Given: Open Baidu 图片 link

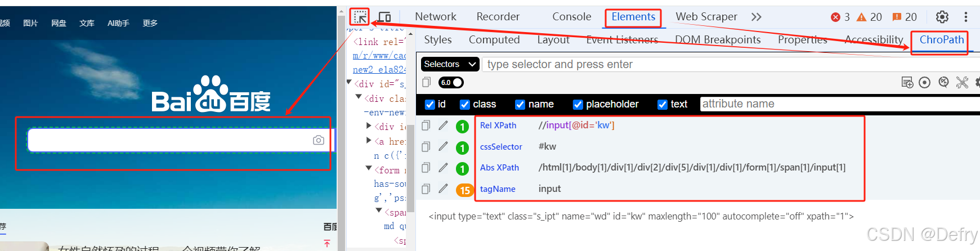Looking at the screenshot, I should (x=30, y=23).
